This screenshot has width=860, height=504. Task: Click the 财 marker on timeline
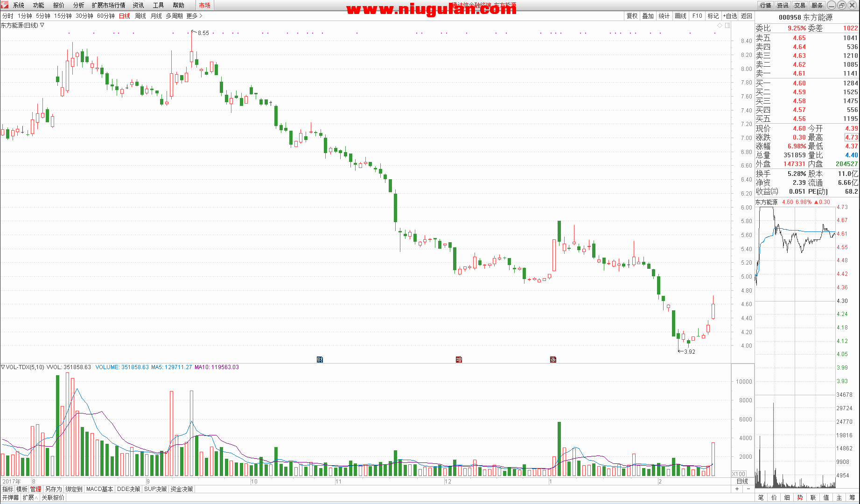(320, 359)
